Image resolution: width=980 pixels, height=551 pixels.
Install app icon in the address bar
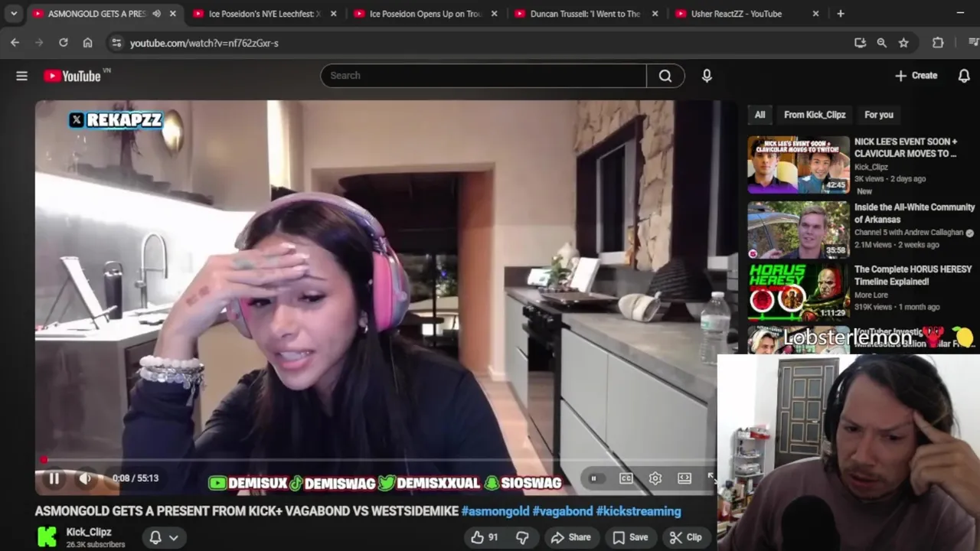point(860,43)
